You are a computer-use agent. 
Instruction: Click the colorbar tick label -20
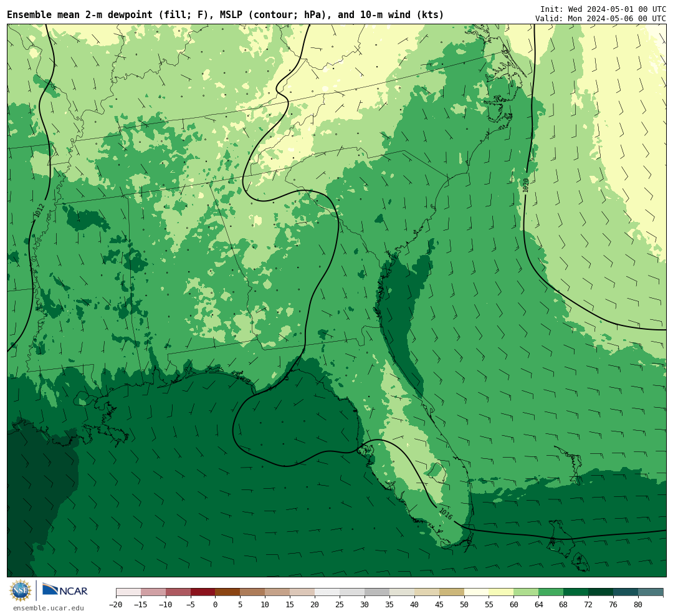coord(116,605)
